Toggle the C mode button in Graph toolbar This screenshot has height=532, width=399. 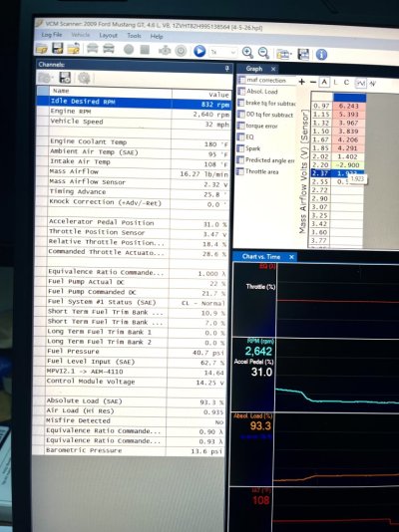(346, 83)
